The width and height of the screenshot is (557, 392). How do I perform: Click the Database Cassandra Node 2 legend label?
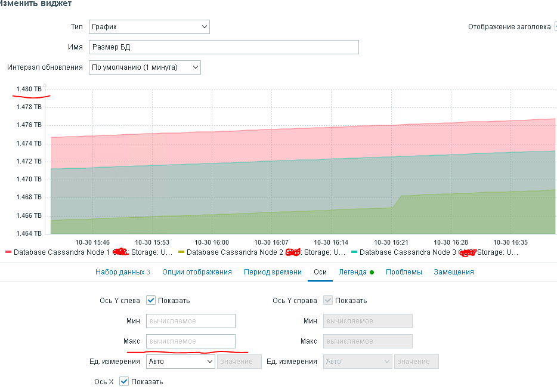tap(235, 252)
